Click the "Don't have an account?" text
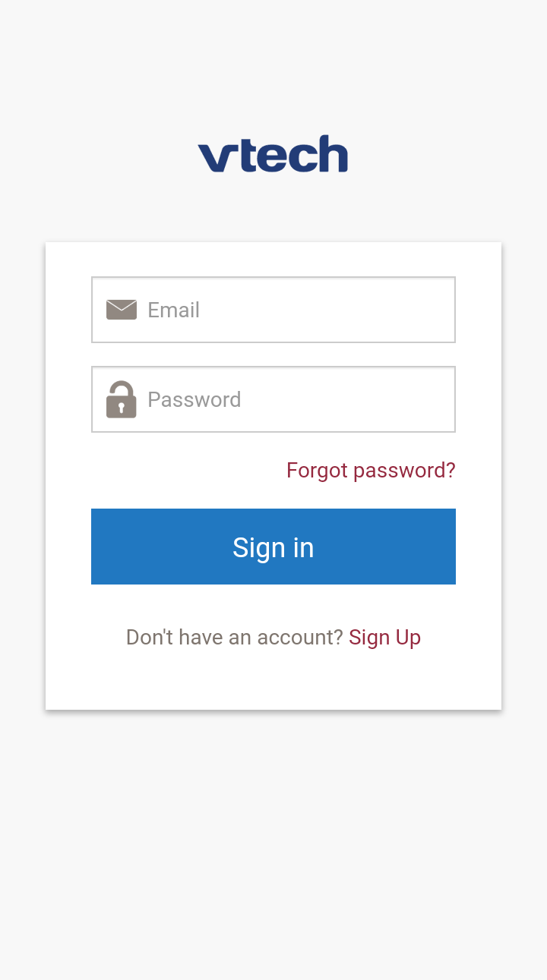Image resolution: width=547 pixels, height=980 pixels. (235, 638)
